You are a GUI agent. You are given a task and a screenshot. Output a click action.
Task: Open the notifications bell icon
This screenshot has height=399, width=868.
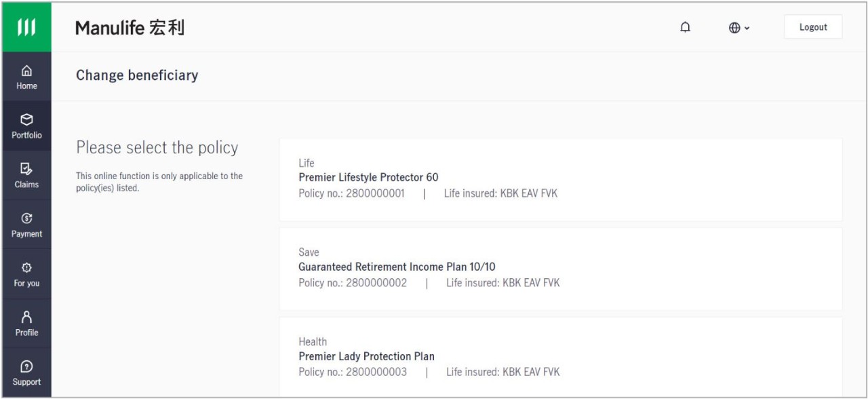click(686, 27)
